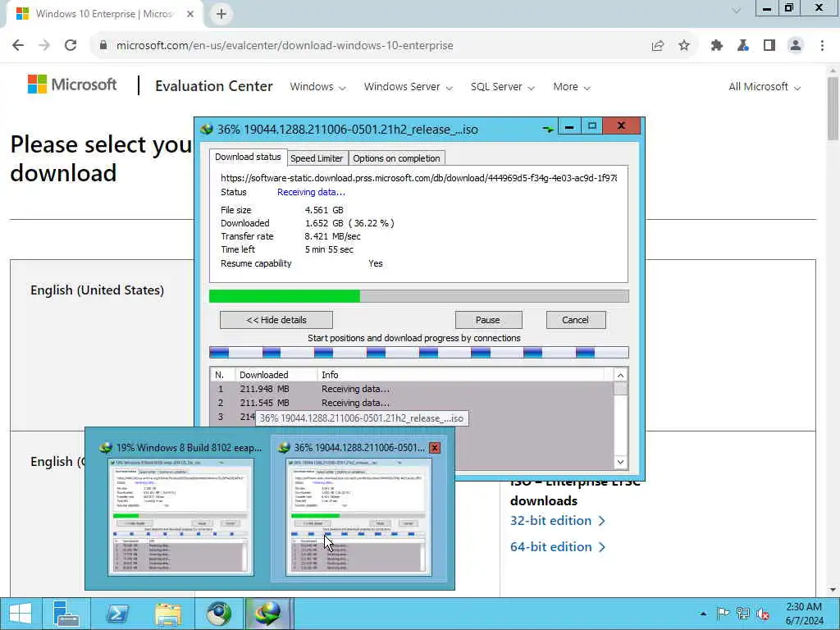Click Internet Download Manager taskbar icon
The height and width of the screenshot is (630, 840).
pyautogui.click(x=269, y=614)
